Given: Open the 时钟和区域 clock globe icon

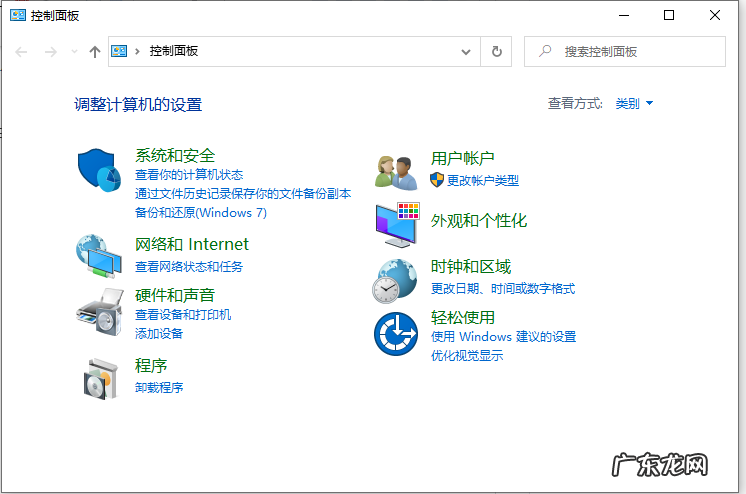Looking at the screenshot, I should coord(395,281).
